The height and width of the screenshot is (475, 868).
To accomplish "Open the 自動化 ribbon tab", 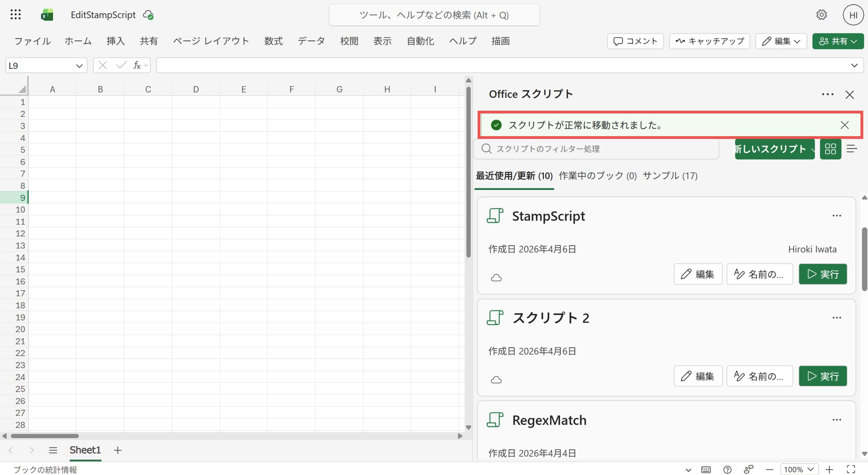I will point(420,41).
